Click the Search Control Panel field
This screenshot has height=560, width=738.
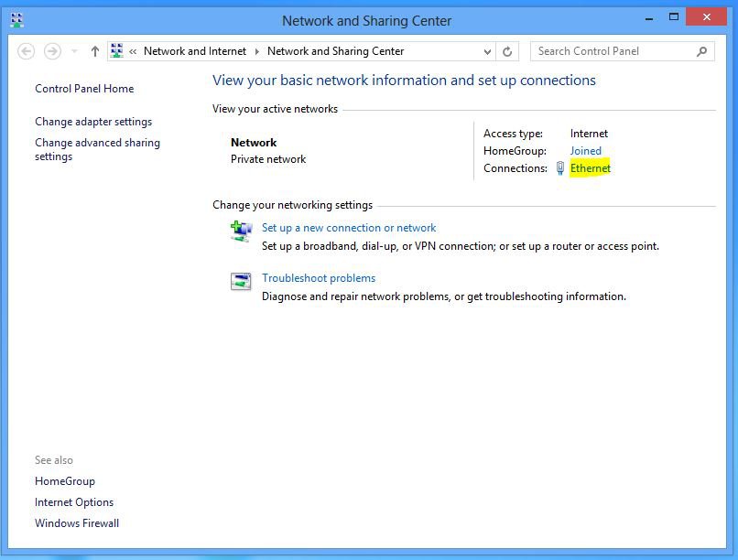(x=613, y=51)
